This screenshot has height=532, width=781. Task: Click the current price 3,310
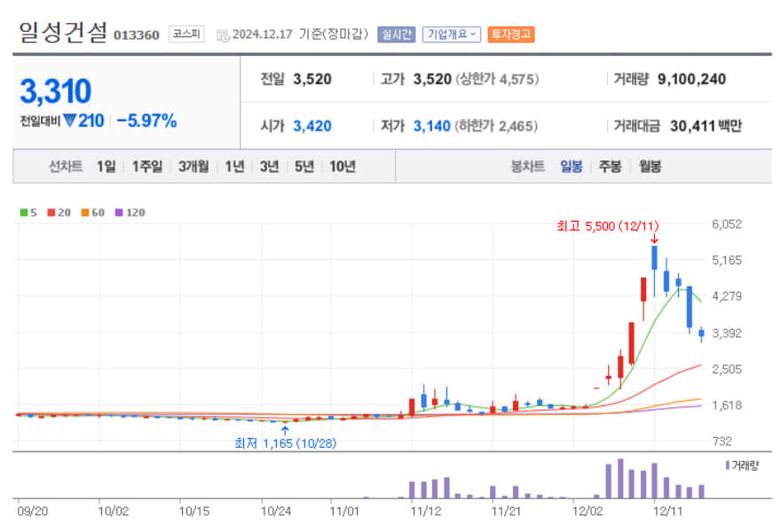pos(55,91)
